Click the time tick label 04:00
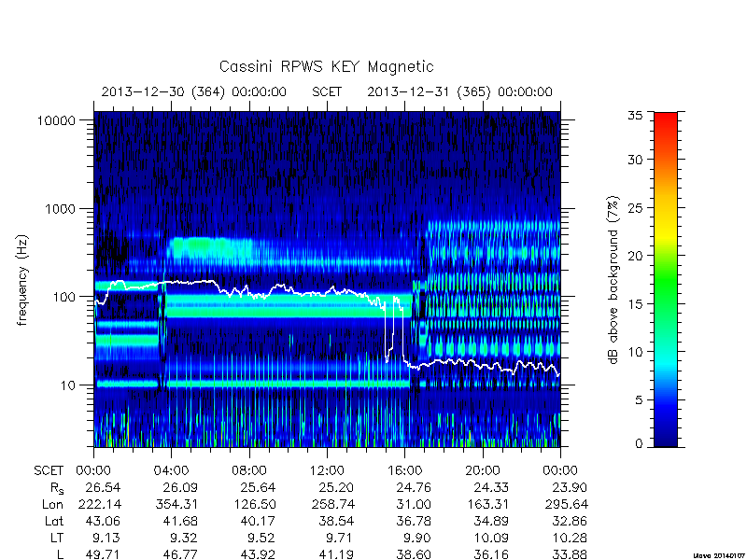The width and height of the screenshot is (747, 560). point(171,471)
